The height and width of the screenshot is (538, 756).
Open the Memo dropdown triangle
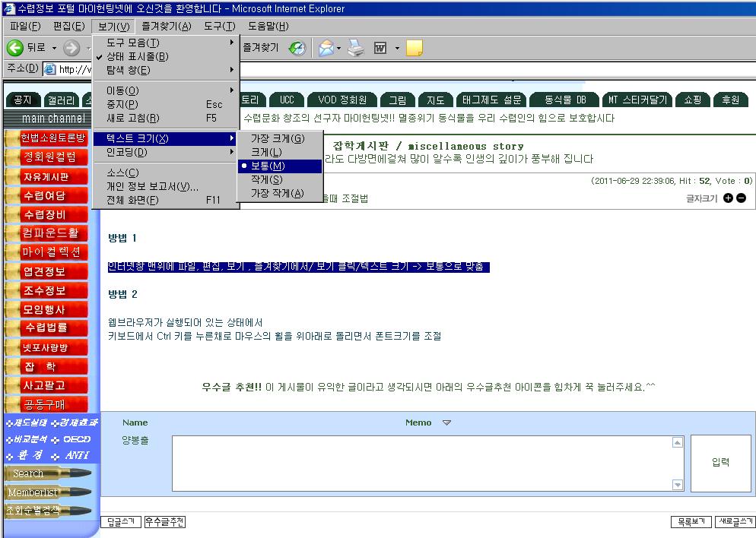tap(446, 423)
